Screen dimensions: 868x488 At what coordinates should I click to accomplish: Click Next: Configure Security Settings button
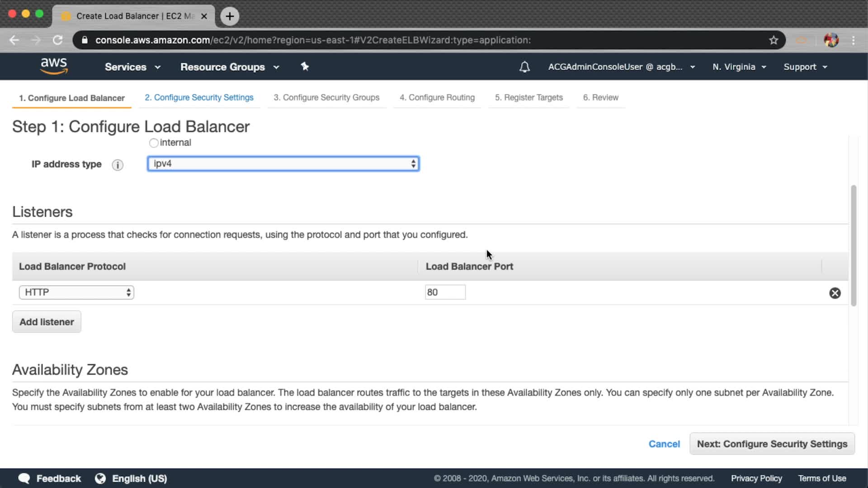coord(772,444)
